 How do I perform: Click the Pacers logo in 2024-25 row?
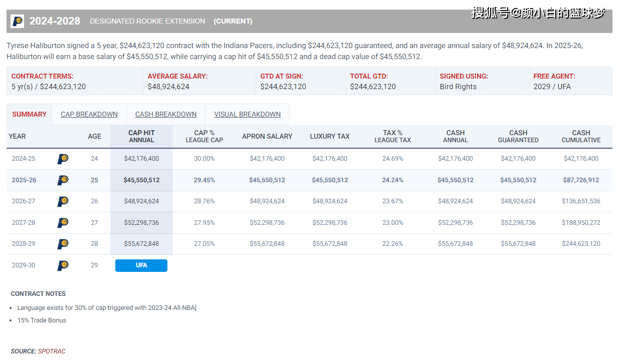tap(63, 159)
